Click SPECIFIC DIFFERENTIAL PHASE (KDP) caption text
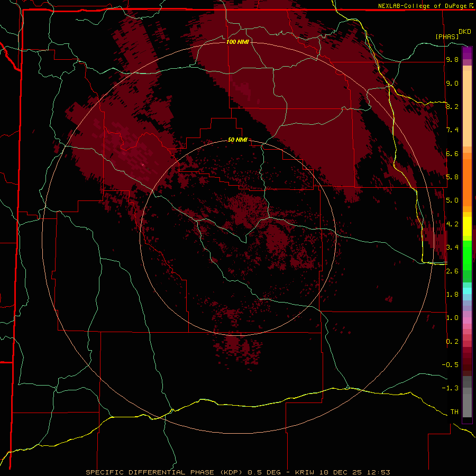 [x=164, y=472]
